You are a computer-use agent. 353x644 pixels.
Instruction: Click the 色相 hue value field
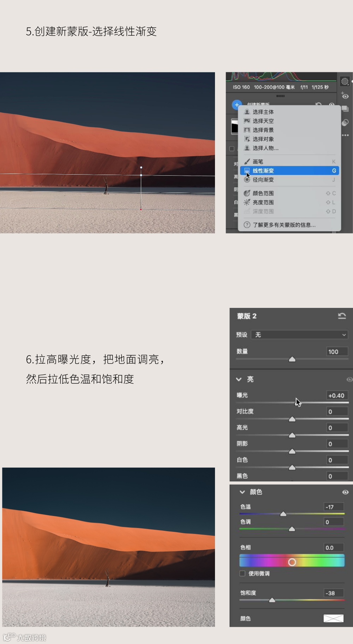click(x=334, y=547)
